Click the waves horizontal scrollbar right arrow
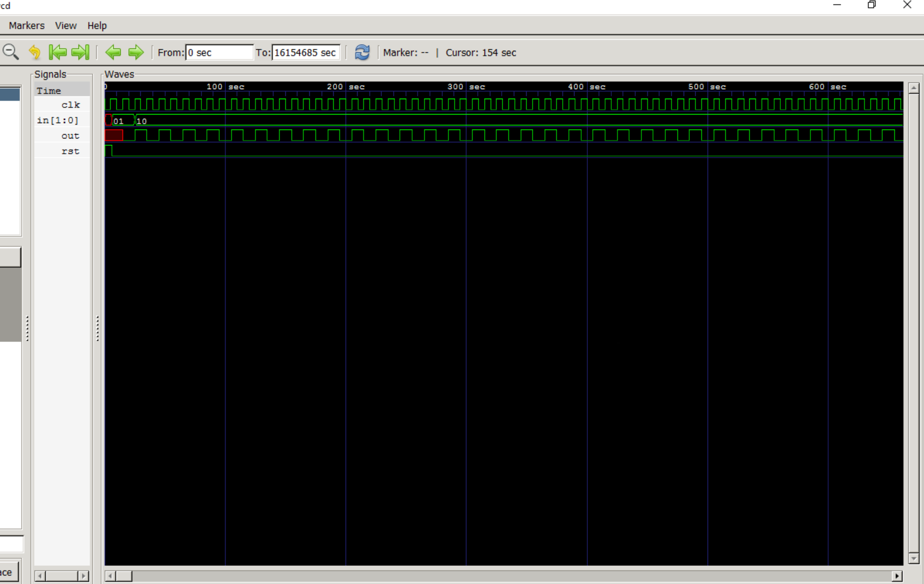The image size is (924, 584). click(x=897, y=575)
